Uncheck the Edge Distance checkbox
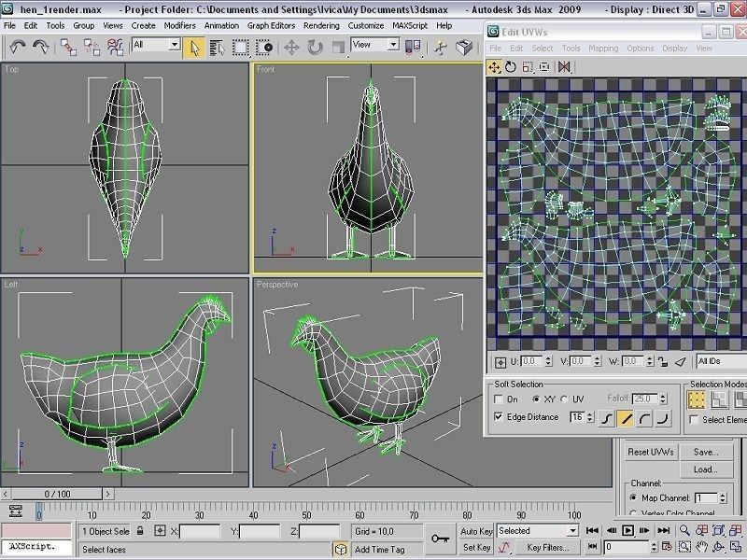The image size is (747, 560). 499,416
